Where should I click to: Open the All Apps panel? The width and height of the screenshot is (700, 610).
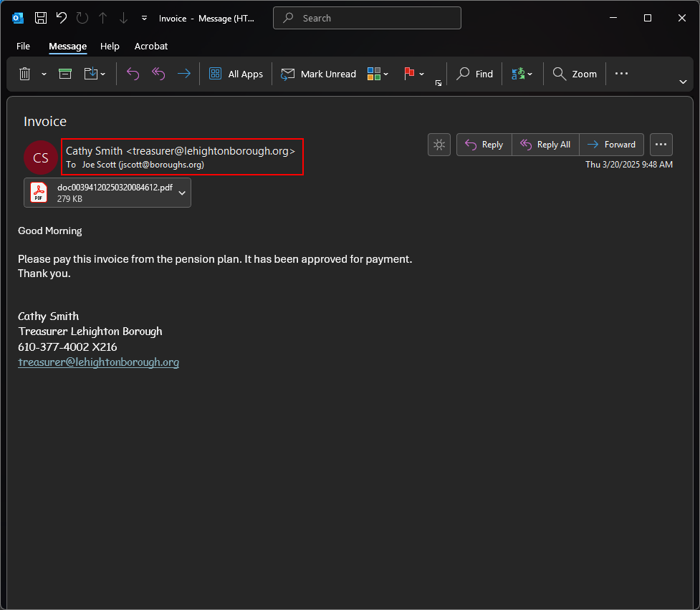[236, 74]
